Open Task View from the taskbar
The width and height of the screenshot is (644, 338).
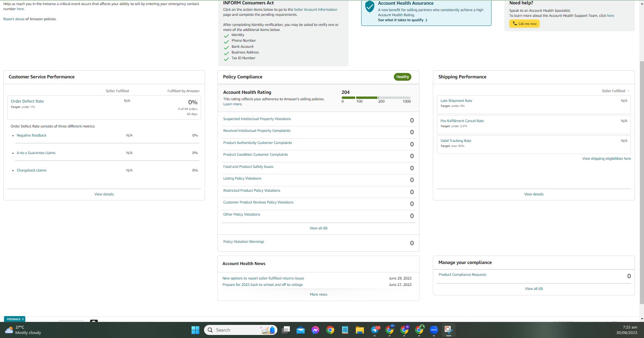[286, 330]
